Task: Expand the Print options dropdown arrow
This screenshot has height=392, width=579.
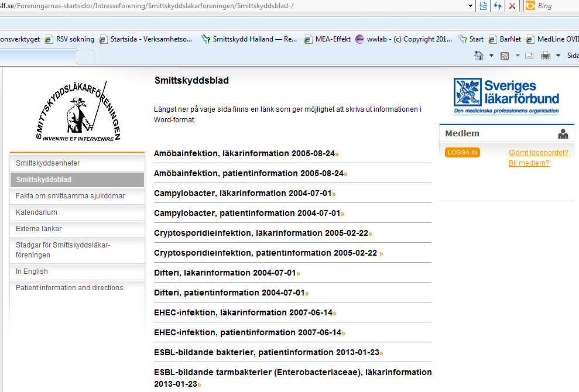Action: [x=558, y=56]
